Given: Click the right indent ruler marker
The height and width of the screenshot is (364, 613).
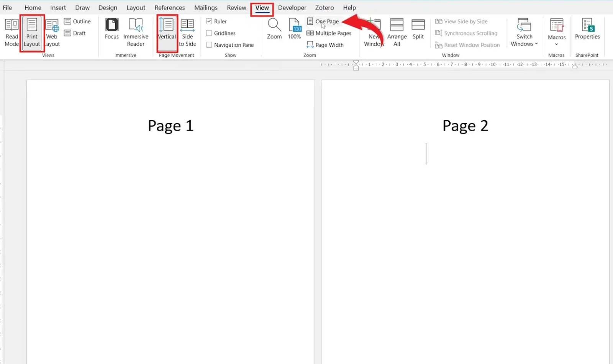Looking at the screenshot, I should [575, 66].
